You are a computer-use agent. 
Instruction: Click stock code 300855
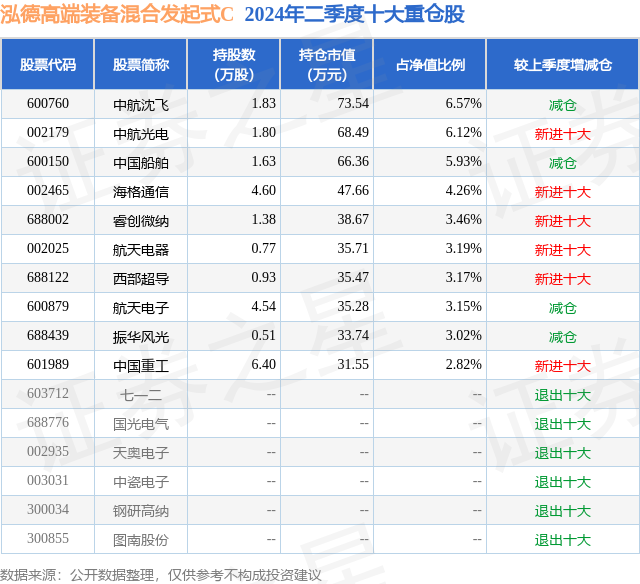pyautogui.click(x=48, y=538)
